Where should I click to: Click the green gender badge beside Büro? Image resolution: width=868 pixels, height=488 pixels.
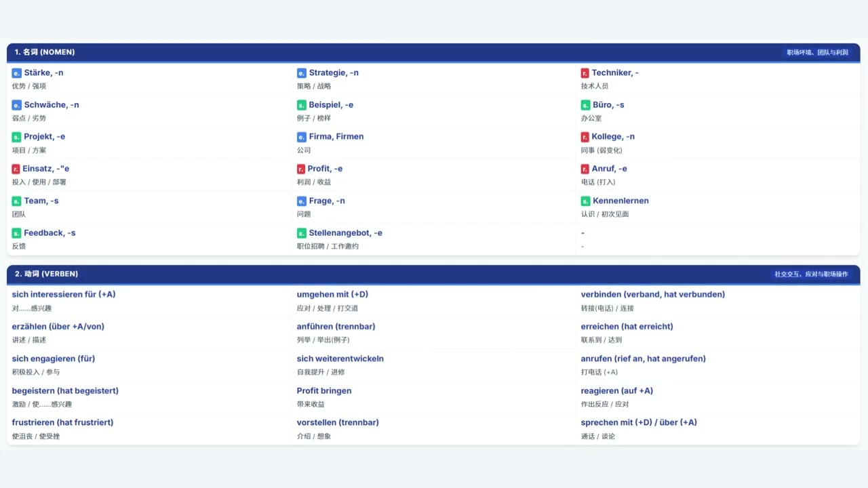(x=586, y=105)
